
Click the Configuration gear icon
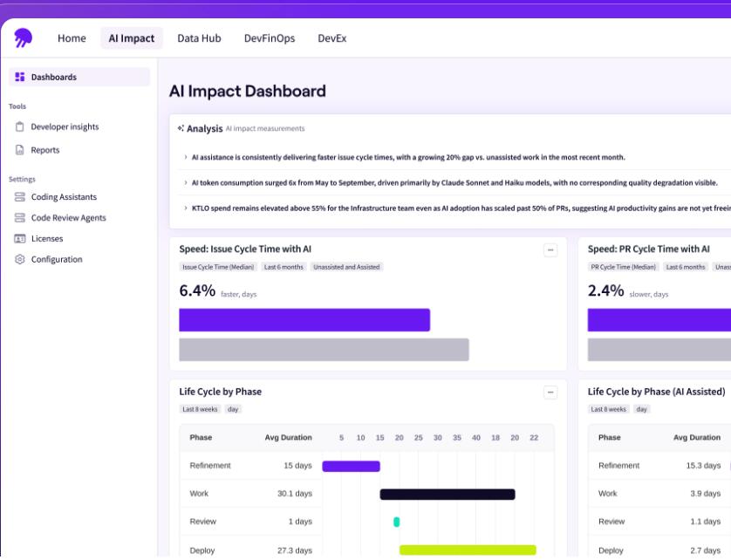(19, 259)
